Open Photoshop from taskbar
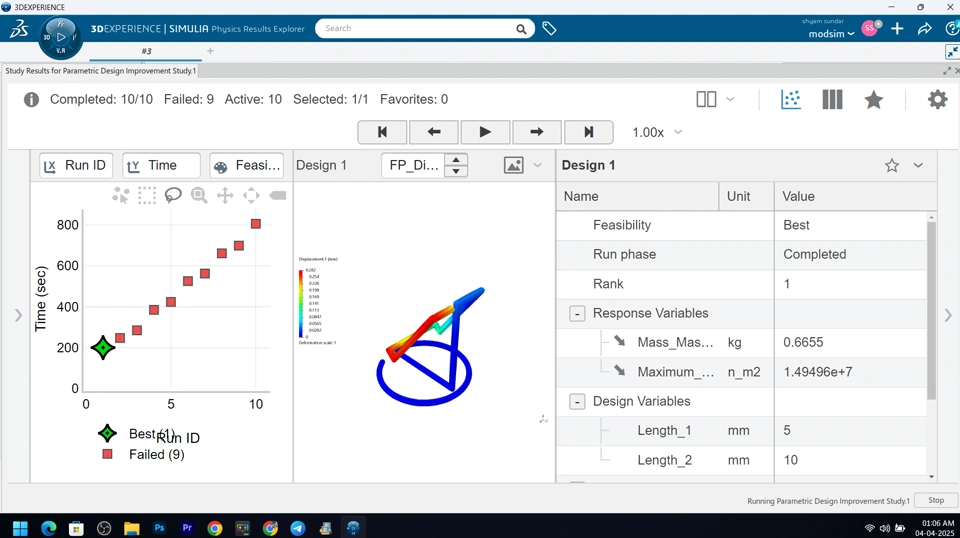Image resolution: width=960 pixels, height=538 pixels. 159,528
